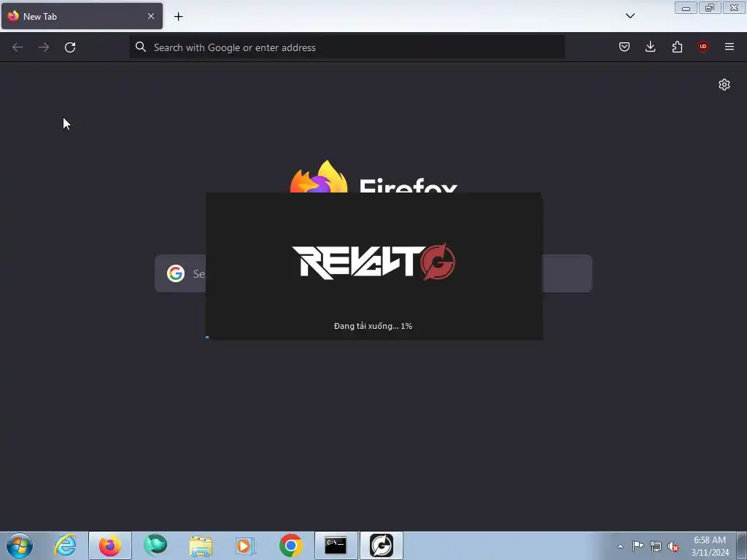Screen dimensions: 747x560
Task: Personalize new tab via gear icon
Action: coord(724,85)
